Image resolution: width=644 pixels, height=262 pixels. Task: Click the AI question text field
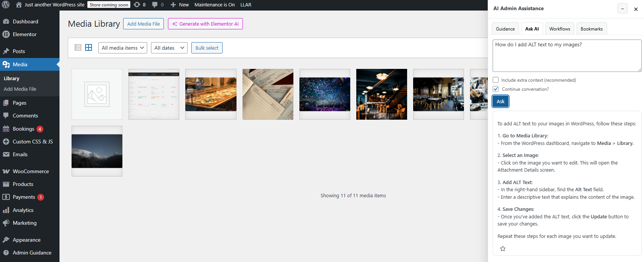[x=567, y=56]
